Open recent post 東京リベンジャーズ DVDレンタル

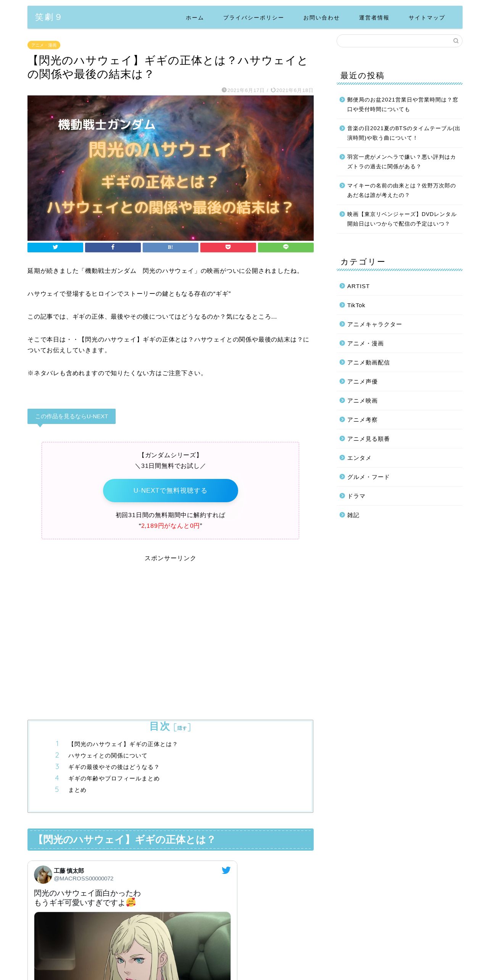(402, 219)
